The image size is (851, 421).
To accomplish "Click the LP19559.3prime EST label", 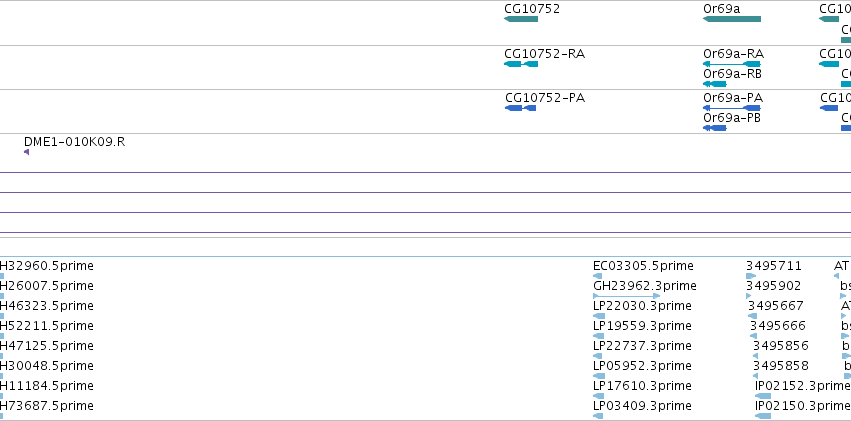I will coord(642,326).
